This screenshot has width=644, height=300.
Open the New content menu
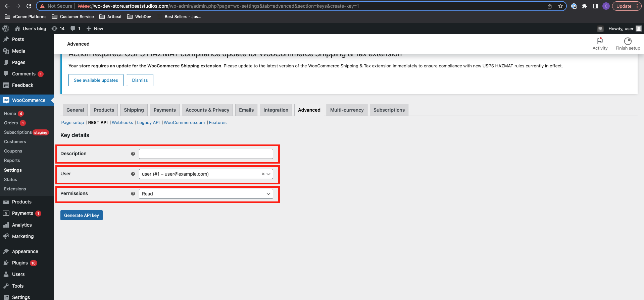tap(95, 28)
